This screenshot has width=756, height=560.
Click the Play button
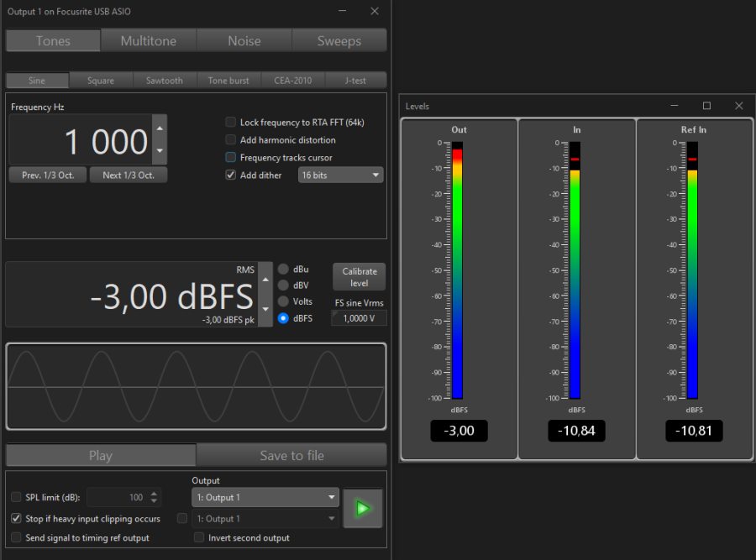point(101,455)
